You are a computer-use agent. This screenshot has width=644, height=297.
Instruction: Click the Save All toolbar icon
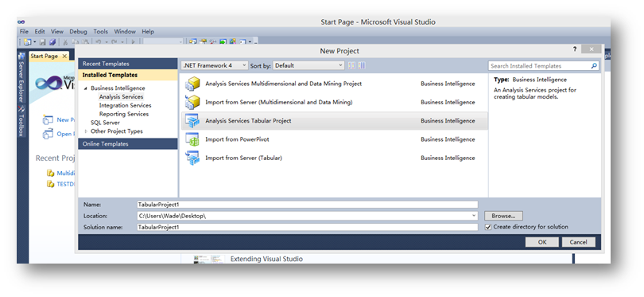[x=52, y=42]
